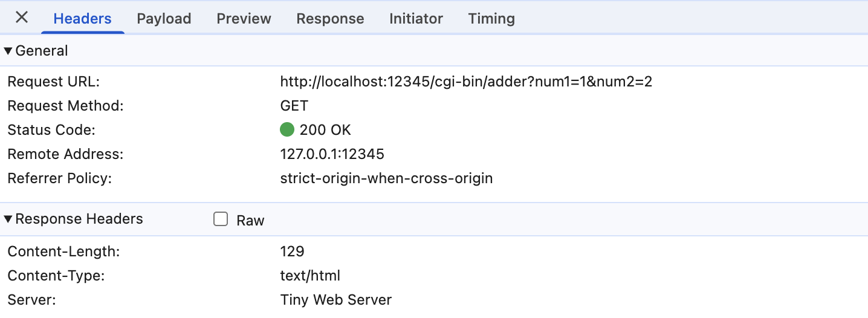Screen dimensions: 868x318
Task: Switch to the Headers tab
Action: (x=82, y=19)
